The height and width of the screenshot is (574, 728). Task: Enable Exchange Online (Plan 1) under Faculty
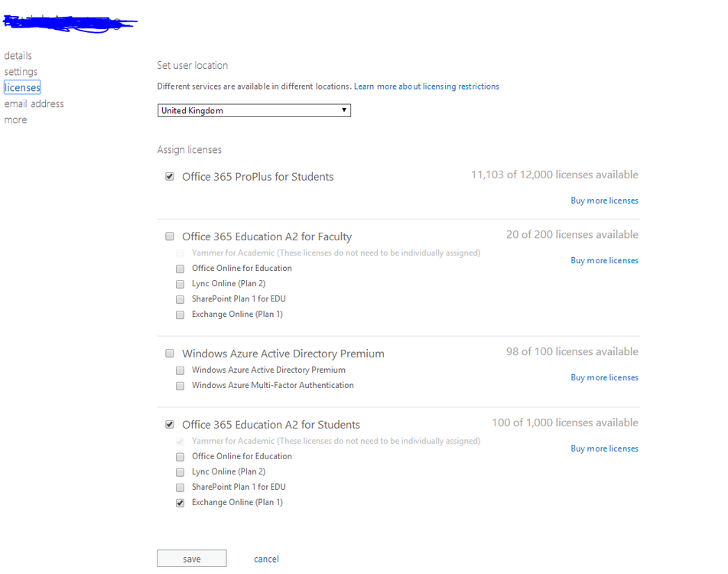(x=180, y=315)
